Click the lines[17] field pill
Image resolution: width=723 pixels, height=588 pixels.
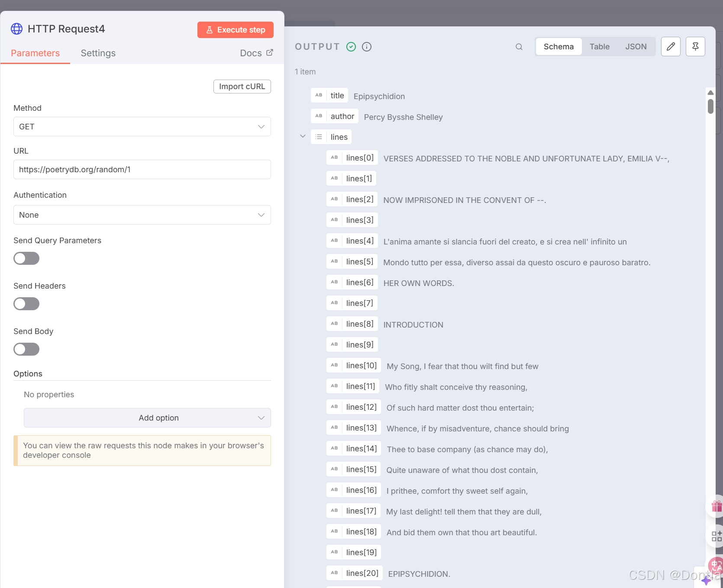(354, 511)
